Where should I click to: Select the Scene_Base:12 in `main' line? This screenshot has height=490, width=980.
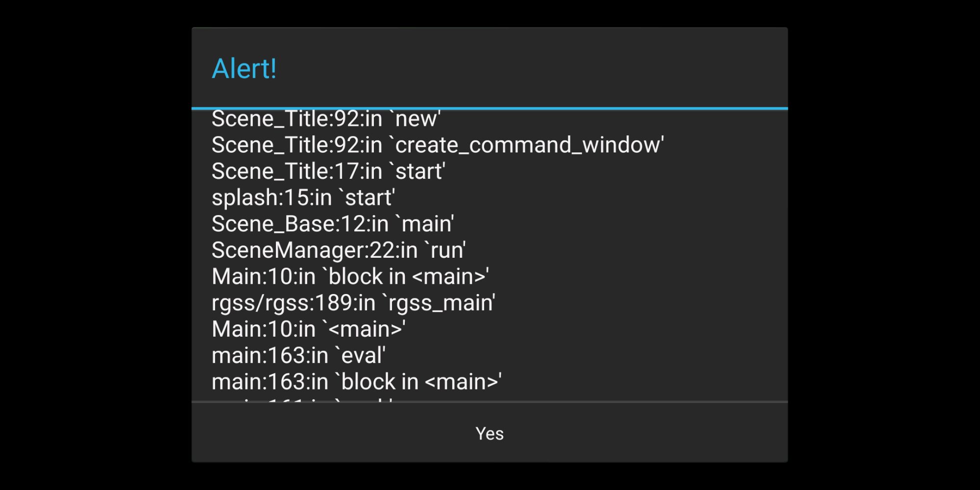[333, 224]
